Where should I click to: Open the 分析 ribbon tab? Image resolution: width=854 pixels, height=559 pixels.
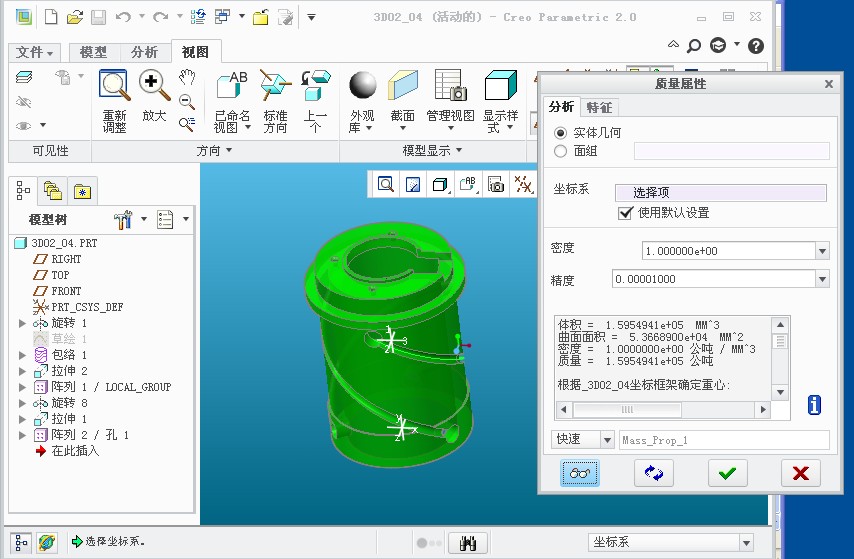pyautogui.click(x=144, y=52)
